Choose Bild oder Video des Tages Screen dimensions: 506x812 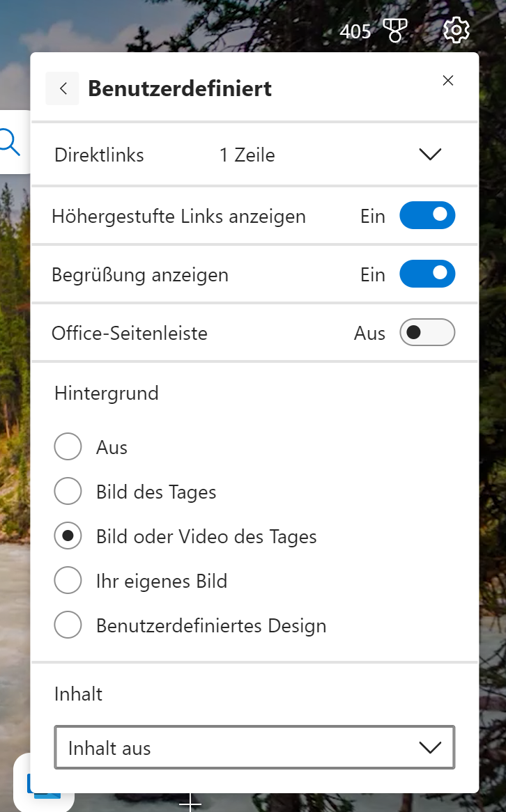(x=68, y=536)
